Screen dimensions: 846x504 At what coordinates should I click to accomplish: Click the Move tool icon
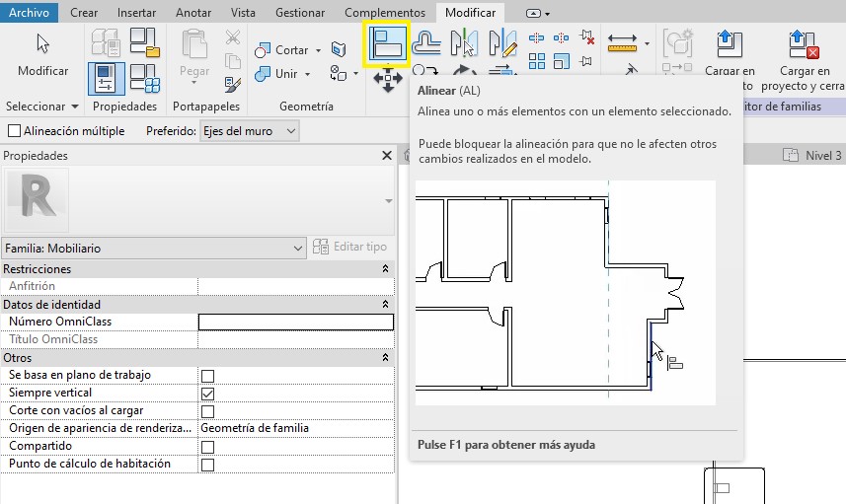click(x=387, y=79)
